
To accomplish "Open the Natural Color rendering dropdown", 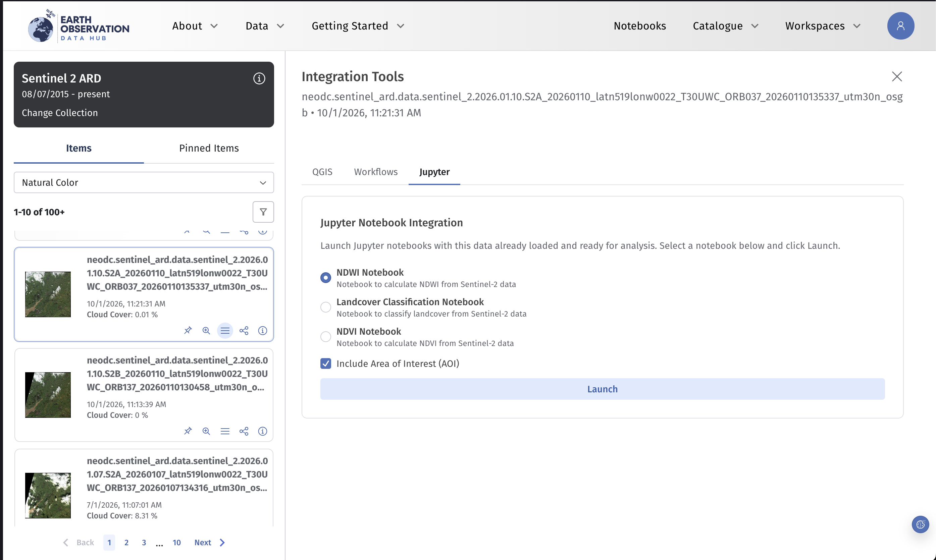I will click(144, 183).
